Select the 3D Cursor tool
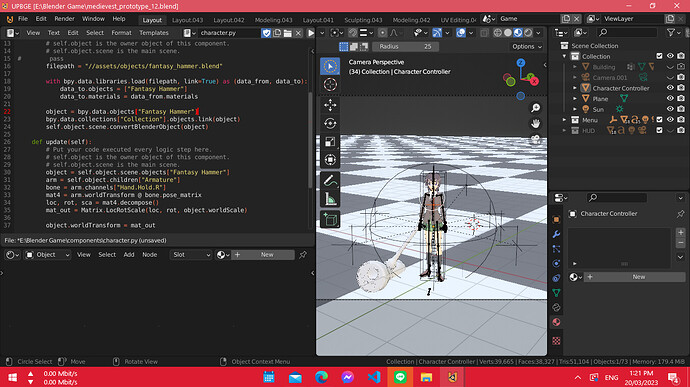The image size is (690, 387). (x=330, y=85)
